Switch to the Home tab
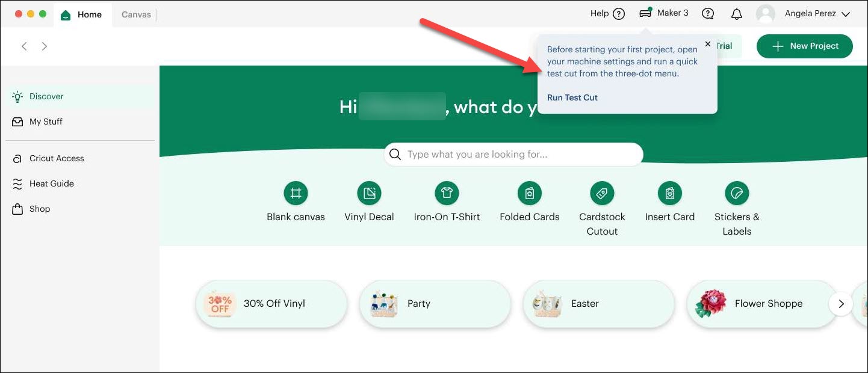Screen dimensions: 868x373 [82, 14]
